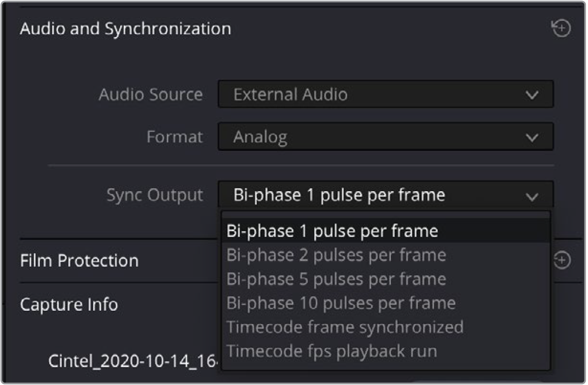Expand the Film Protection section header
588x385 pixels.
point(79,260)
